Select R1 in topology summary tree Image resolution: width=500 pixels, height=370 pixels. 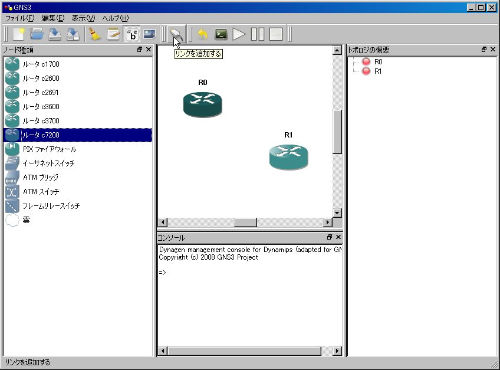click(x=378, y=71)
